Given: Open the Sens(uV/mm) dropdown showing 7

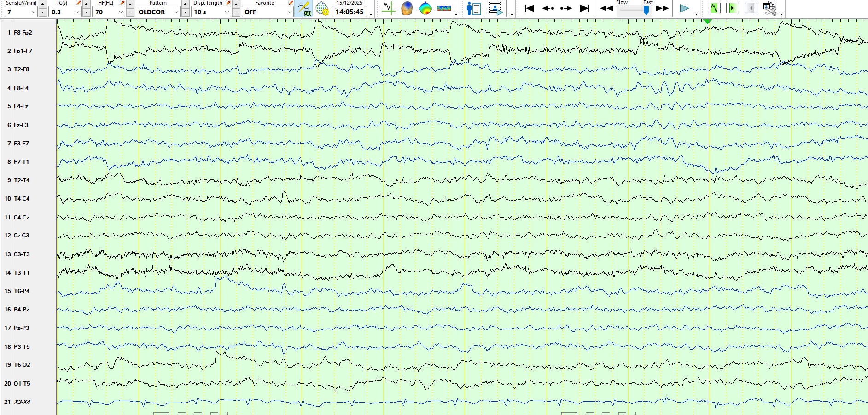Looking at the screenshot, I should pyautogui.click(x=21, y=12).
